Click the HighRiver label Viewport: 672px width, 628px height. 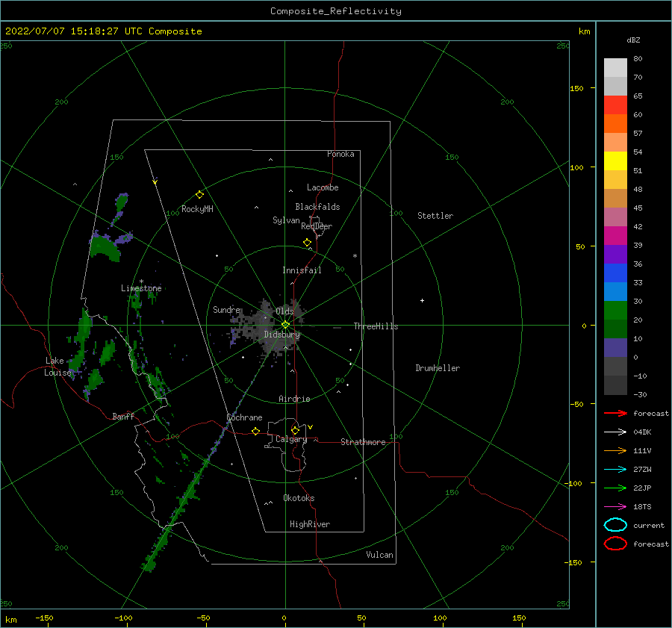point(310,524)
